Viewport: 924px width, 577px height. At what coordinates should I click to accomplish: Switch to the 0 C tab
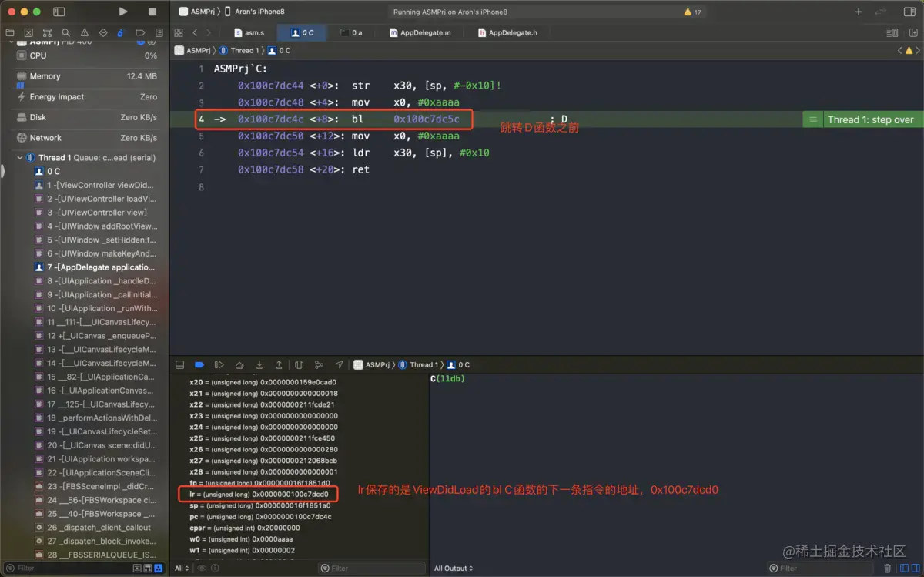point(303,33)
